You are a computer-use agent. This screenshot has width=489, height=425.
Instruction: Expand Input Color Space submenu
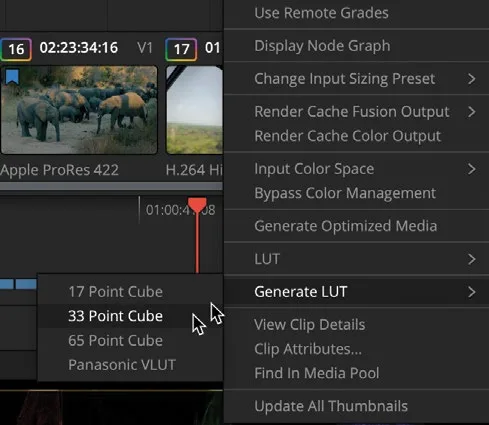(356, 169)
